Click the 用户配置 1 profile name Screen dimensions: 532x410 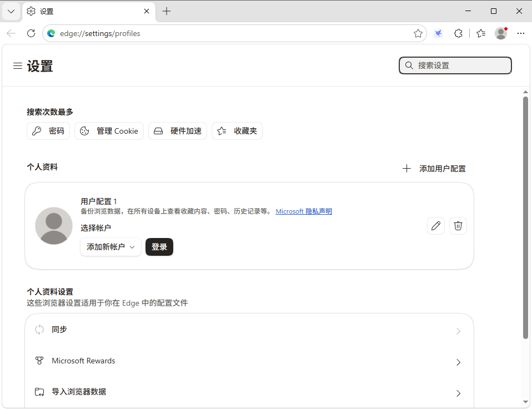99,201
